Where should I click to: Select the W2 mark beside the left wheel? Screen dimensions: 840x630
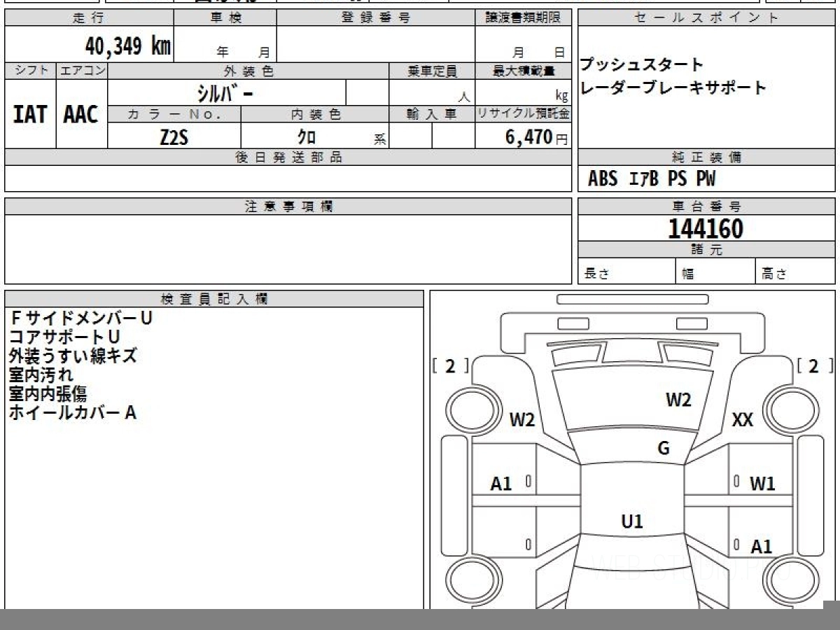point(522,420)
